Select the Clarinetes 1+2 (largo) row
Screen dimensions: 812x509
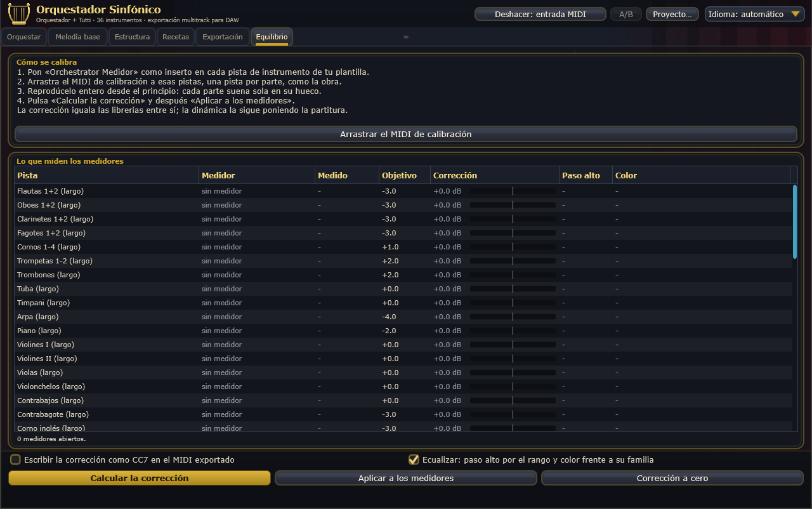[x=403, y=219]
